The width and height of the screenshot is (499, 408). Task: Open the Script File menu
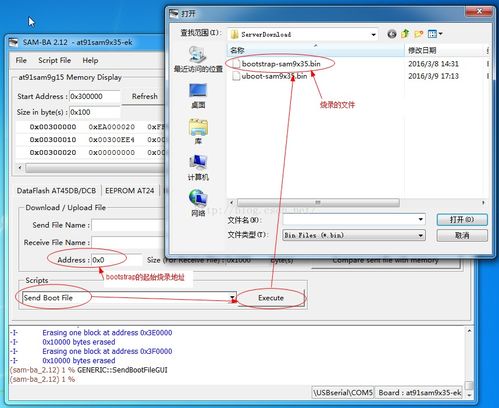55,60
